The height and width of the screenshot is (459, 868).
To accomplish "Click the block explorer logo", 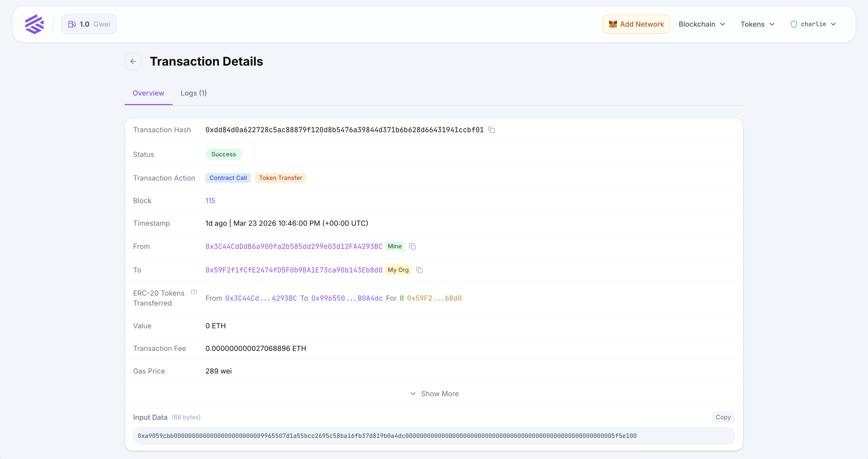I will [x=34, y=24].
